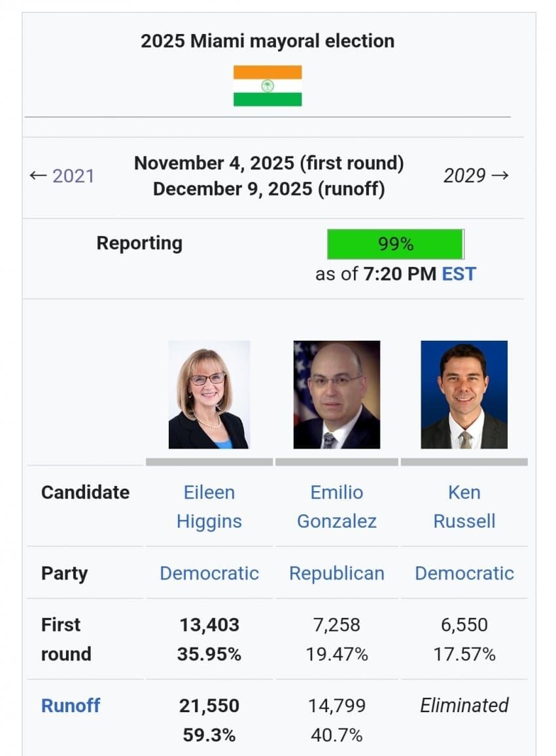The height and width of the screenshot is (756, 556).
Task: Open the EST time zone link
Action: pyautogui.click(x=459, y=273)
